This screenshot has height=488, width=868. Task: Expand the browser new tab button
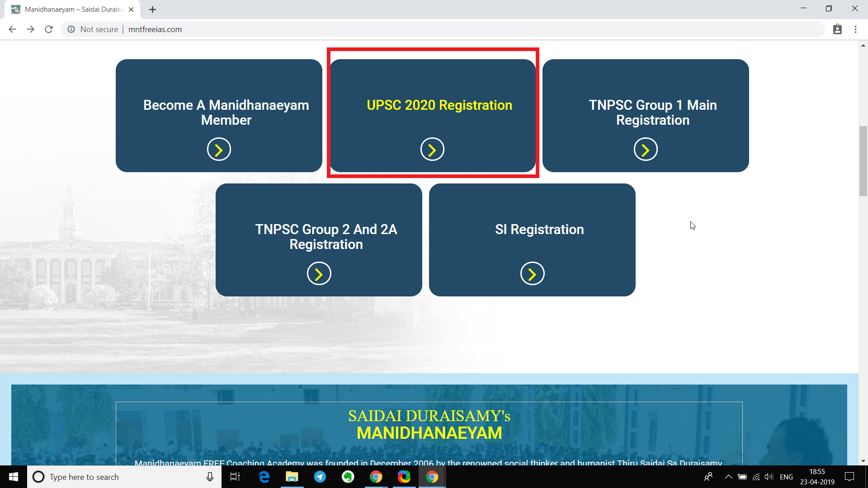click(153, 9)
